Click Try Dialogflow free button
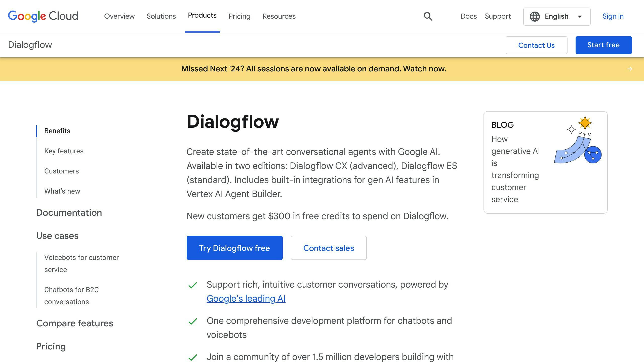This screenshot has width=644, height=362. tap(234, 248)
